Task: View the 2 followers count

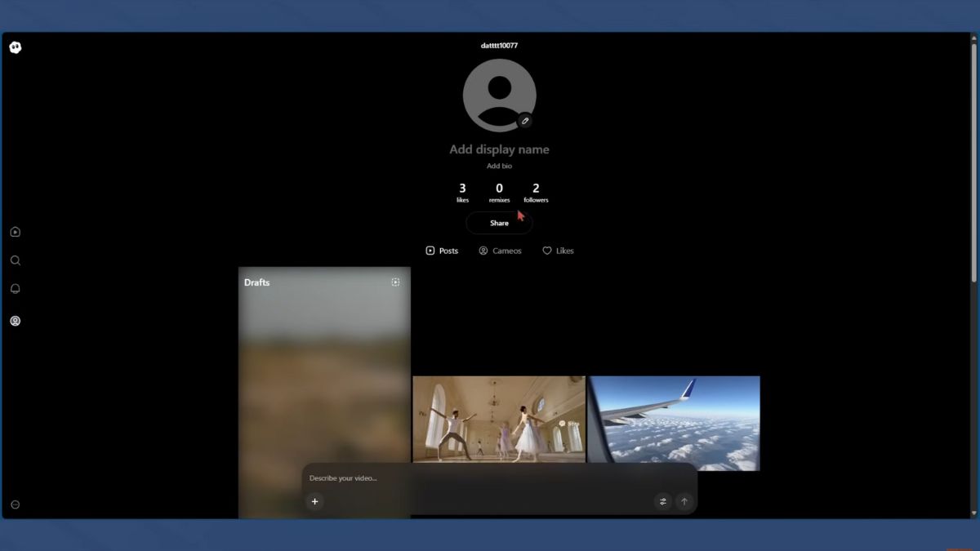Action: 536,193
